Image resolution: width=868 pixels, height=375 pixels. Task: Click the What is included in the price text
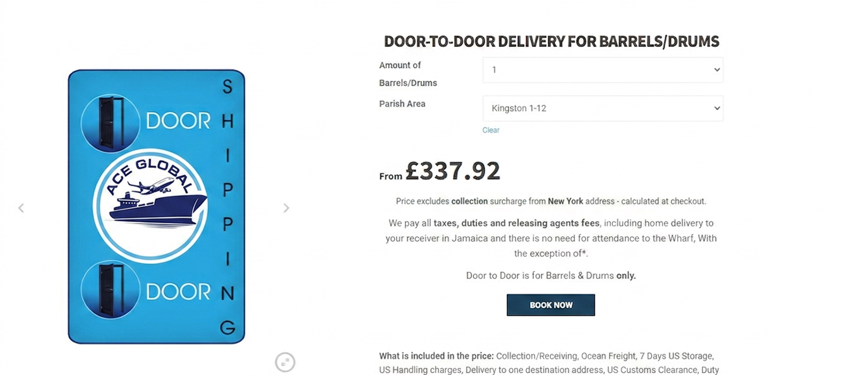[437, 356]
